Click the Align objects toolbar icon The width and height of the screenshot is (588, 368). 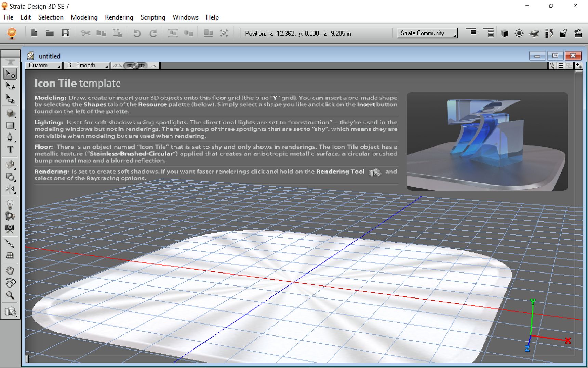[208, 33]
